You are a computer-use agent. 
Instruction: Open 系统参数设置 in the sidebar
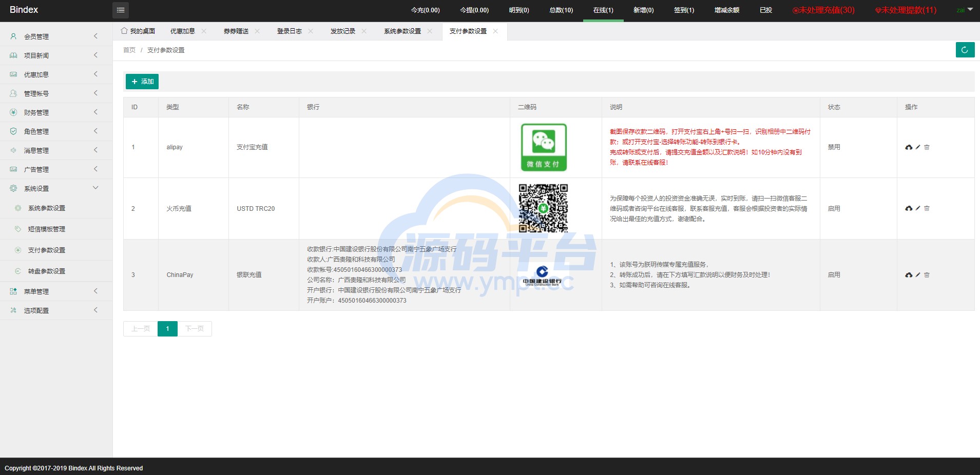coord(47,208)
